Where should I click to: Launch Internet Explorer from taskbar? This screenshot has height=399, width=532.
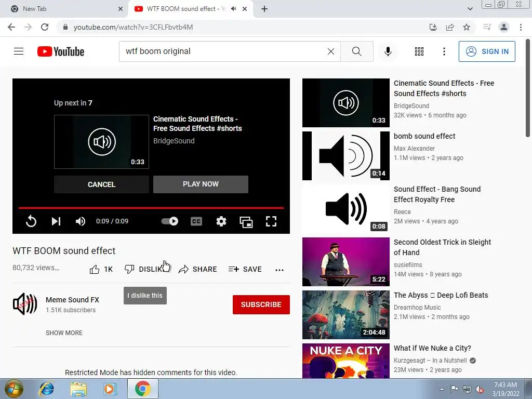pos(46,389)
